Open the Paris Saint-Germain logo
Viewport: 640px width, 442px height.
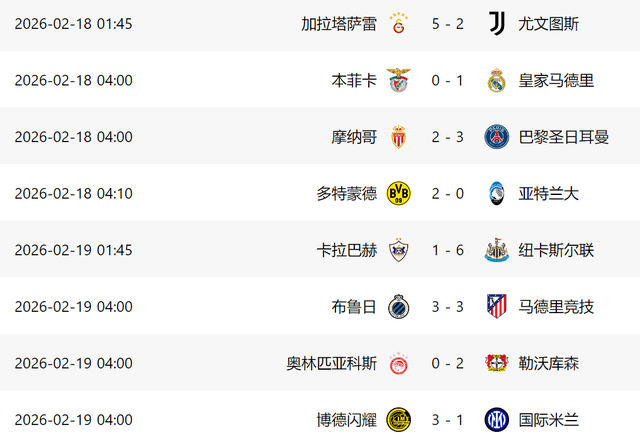click(x=496, y=137)
